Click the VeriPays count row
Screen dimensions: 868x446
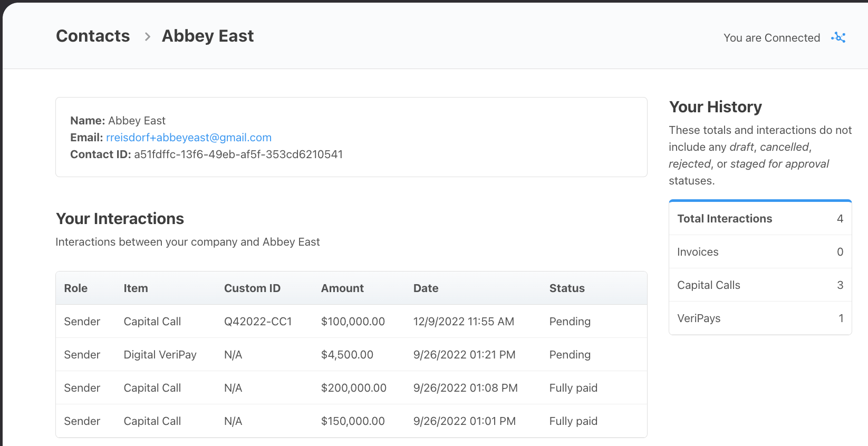[x=760, y=318]
